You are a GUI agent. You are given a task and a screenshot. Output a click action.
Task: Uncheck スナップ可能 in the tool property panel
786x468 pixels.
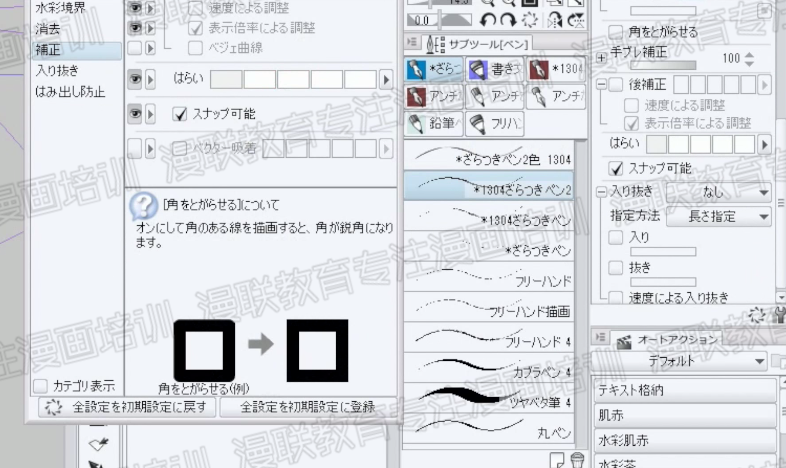[x=615, y=168]
